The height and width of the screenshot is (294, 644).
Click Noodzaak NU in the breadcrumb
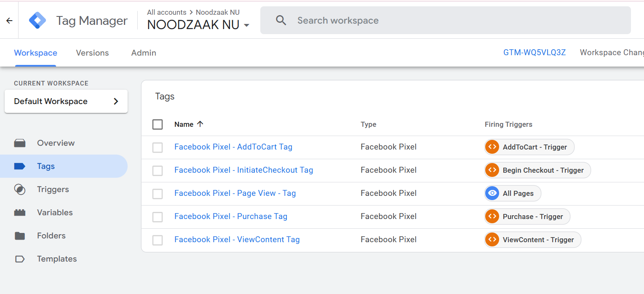coord(218,12)
